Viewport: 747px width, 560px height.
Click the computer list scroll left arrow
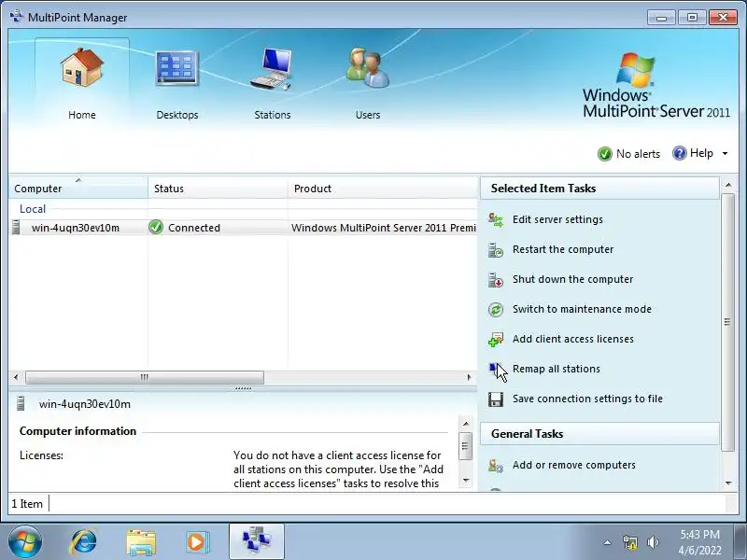tap(16, 377)
